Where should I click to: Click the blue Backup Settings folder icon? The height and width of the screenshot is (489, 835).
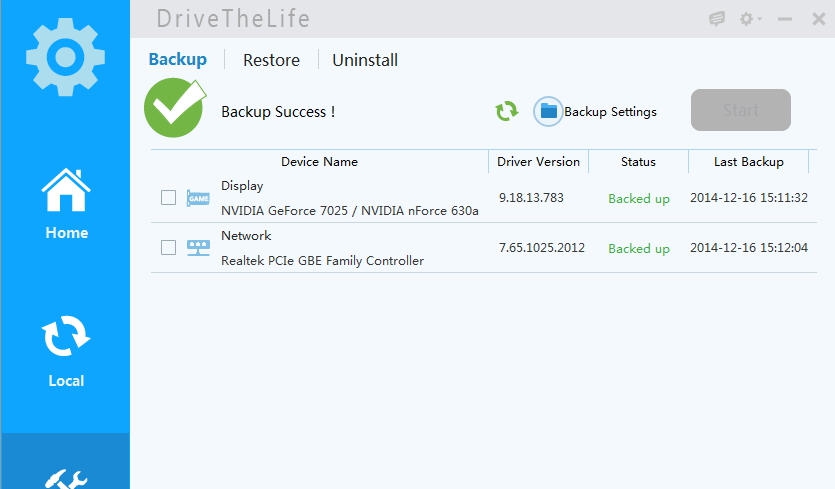coord(548,111)
